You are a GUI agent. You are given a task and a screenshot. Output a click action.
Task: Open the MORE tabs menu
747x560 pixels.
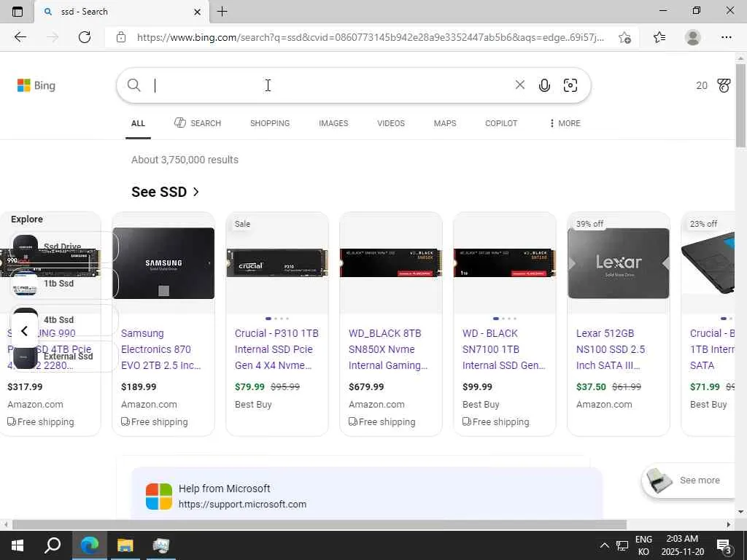pos(565,123)
